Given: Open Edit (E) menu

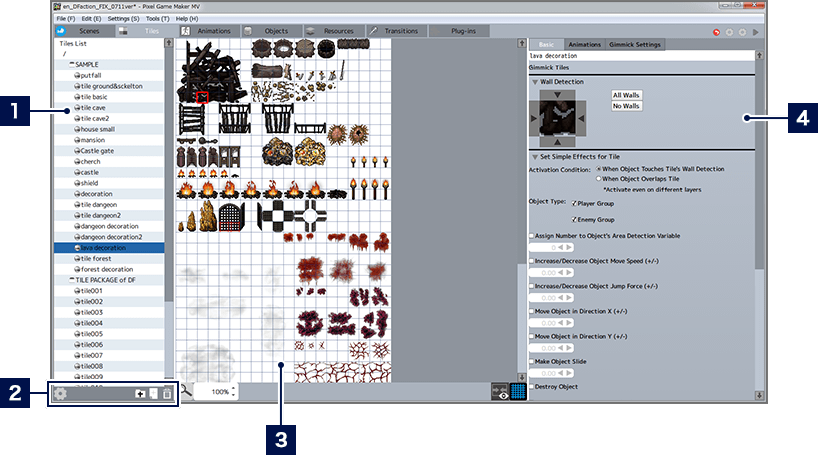Looking at the screenshot, I should [x=91, y=18].
